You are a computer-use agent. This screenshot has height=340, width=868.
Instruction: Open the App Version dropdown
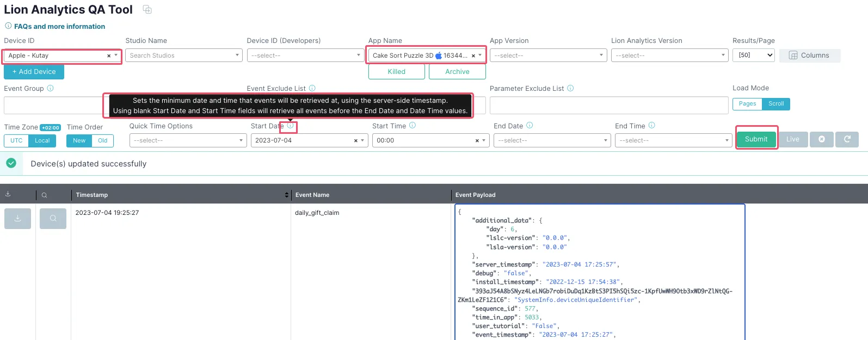tap(548, 55)
